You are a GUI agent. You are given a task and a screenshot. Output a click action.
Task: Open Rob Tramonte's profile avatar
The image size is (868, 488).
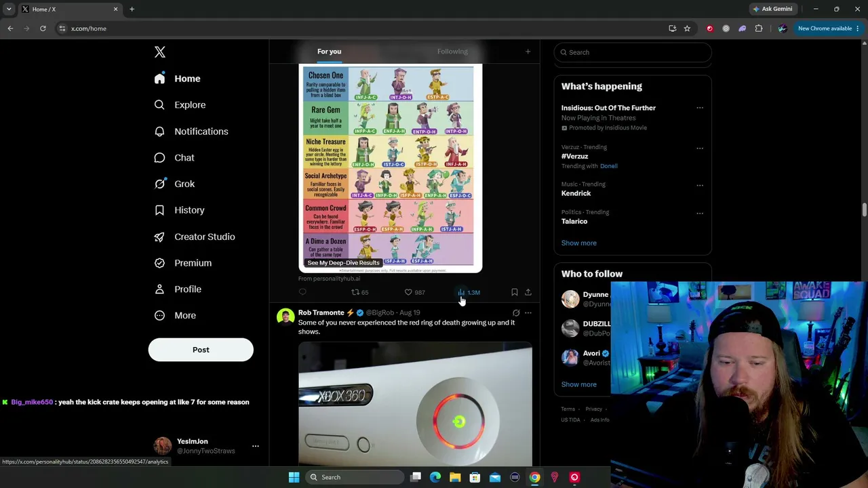point(285,317)
